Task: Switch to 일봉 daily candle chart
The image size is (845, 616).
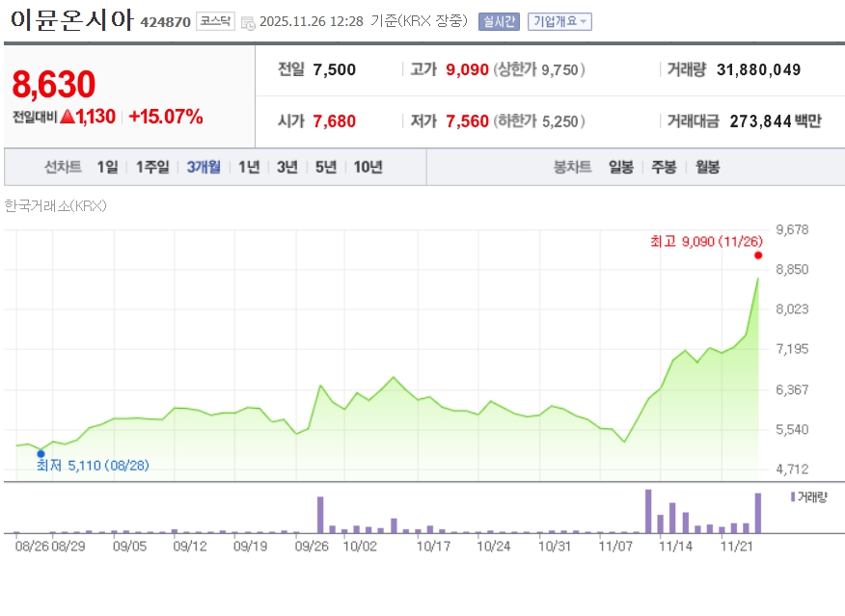Action: click(x=621, y=167)
